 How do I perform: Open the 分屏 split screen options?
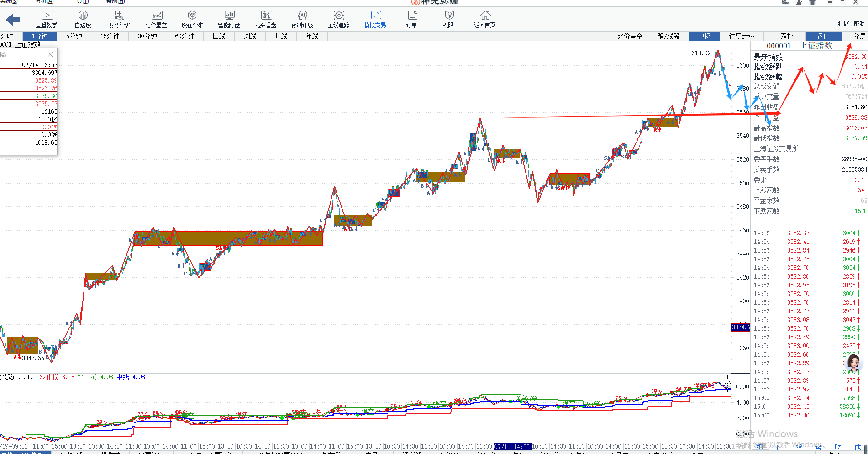[x=859, y=36]
